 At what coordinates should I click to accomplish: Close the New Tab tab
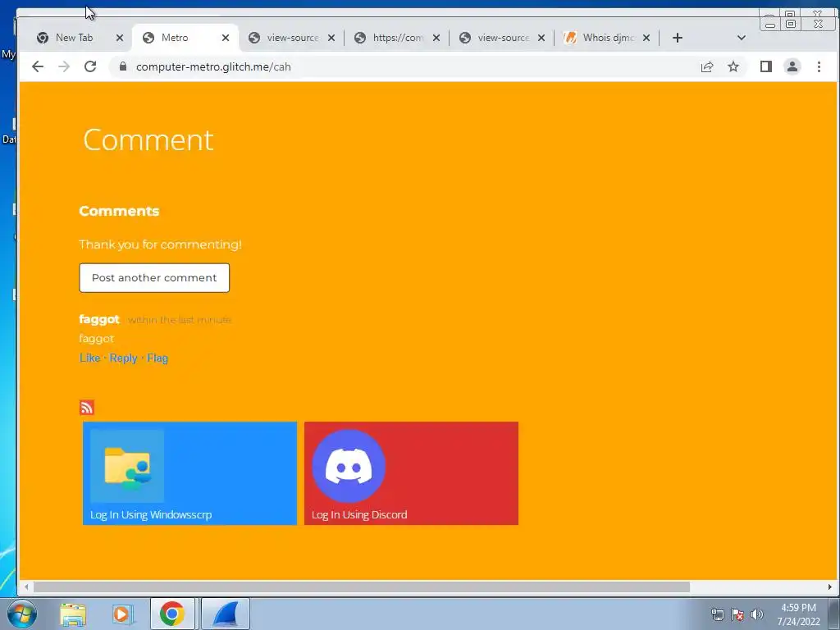coord(120,38)
